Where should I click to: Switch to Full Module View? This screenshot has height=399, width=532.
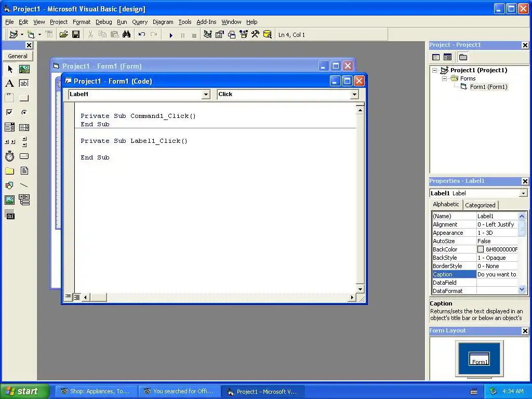click(x=77, y=297)
